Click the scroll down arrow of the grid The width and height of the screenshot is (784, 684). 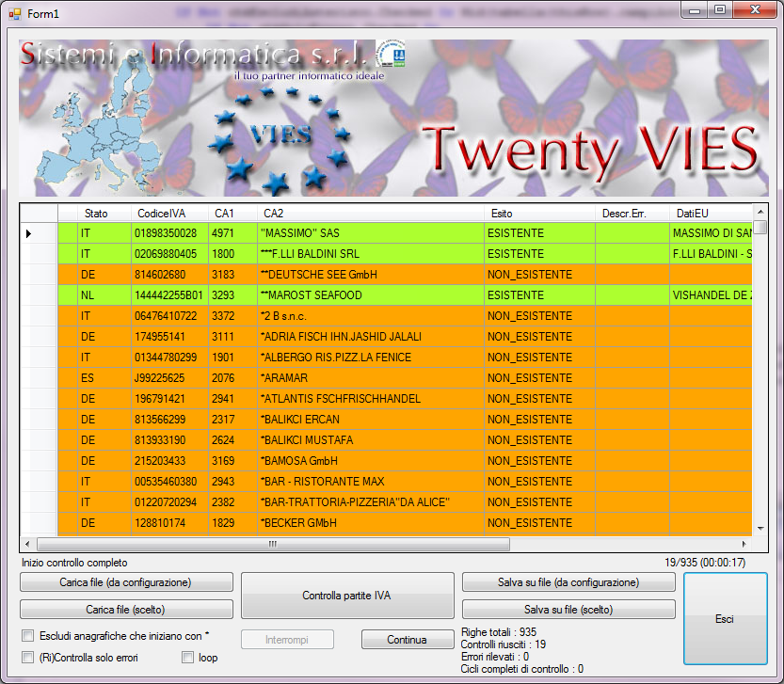coord(760,529)
